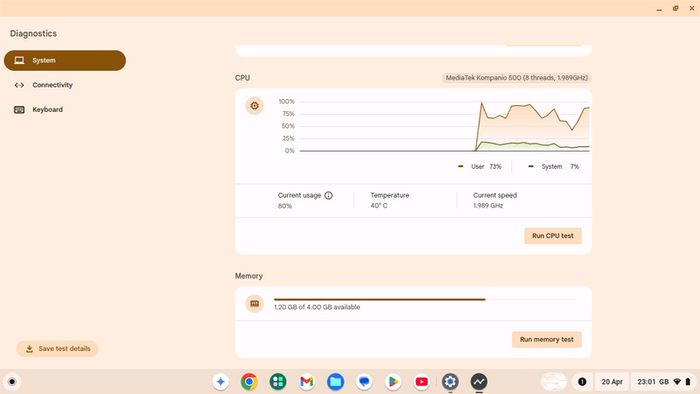Open Google Chrome from the shelf
The image size is (700, 394).
pos(249,382)
